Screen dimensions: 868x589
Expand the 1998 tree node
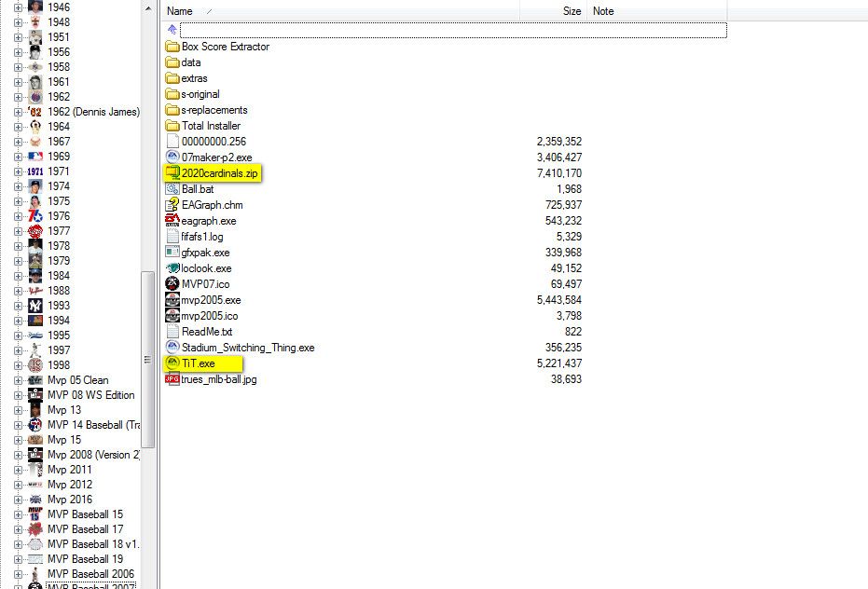[x=18, y=366]
